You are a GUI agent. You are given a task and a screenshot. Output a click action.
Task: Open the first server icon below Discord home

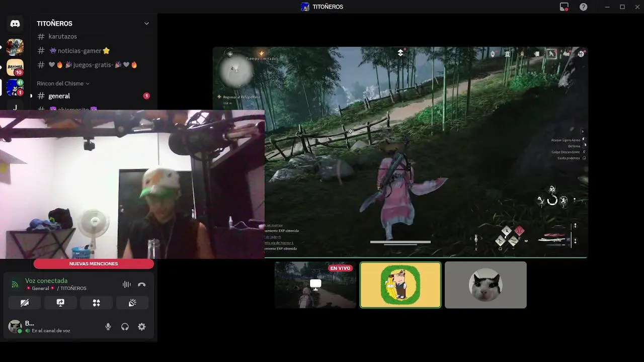[x=15, y=47]
